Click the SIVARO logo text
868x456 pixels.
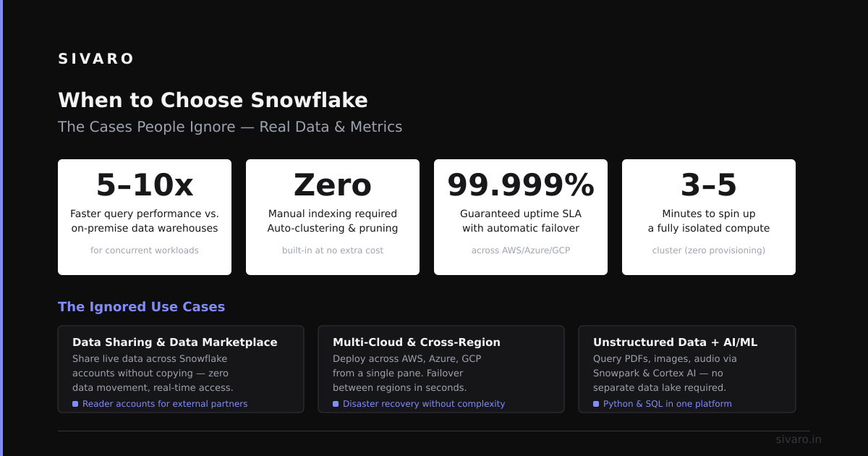tap(96, 59)
